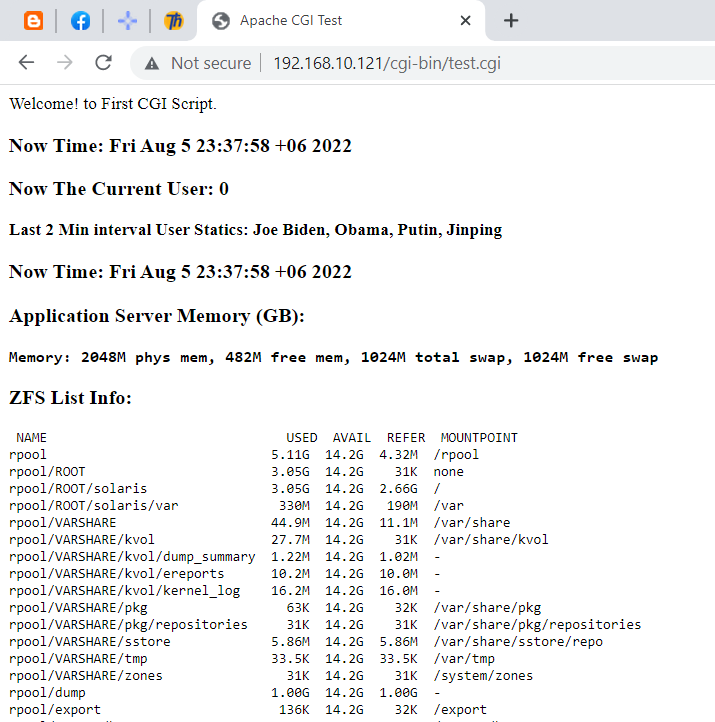Click the 'rpool/ROOT' dataset name
715x722 pixels.
coord(47,472)
